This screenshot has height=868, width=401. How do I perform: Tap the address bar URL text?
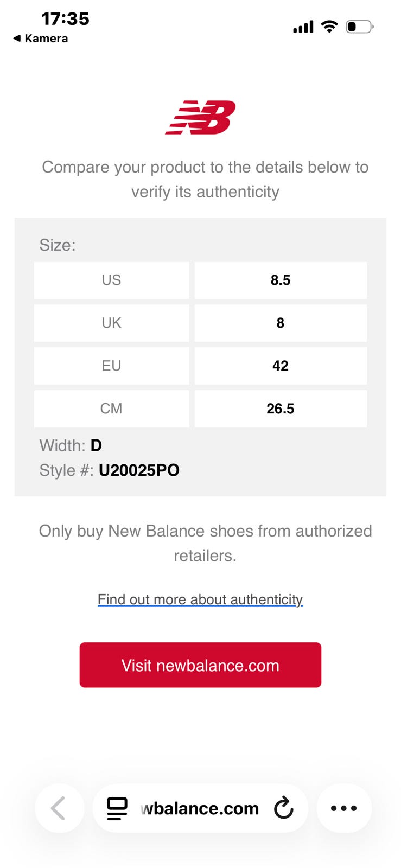tap(200, 808)
